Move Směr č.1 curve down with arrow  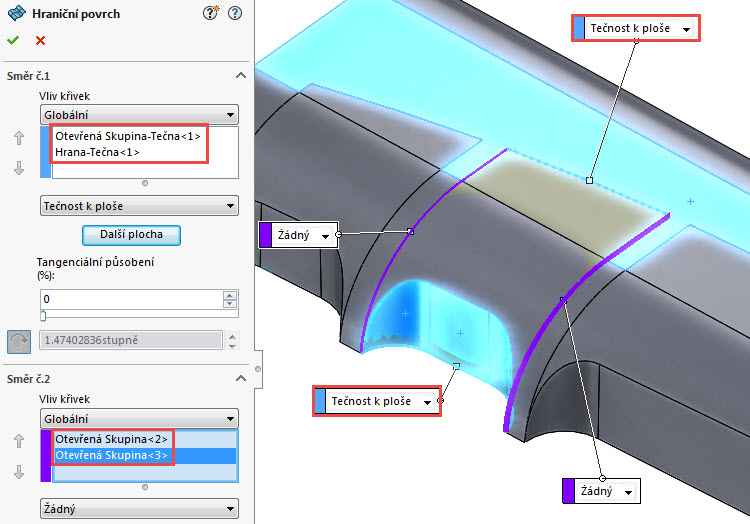pos(19,168)
